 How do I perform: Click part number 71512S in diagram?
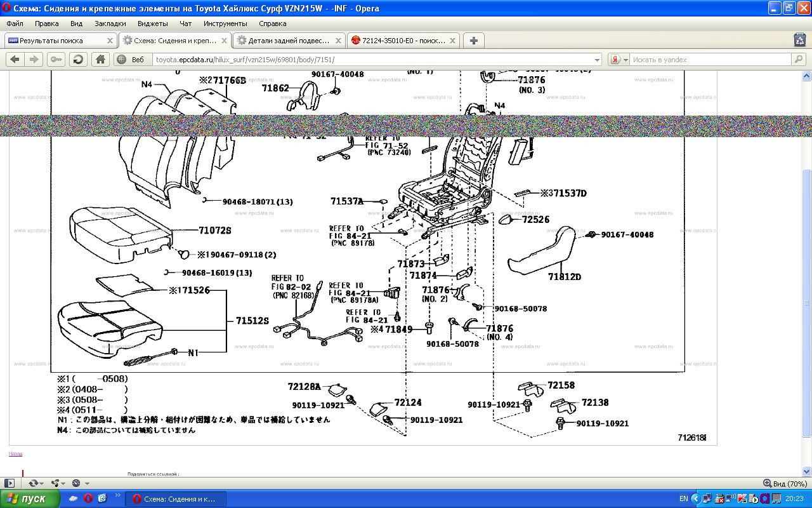(x=252, y=321)
